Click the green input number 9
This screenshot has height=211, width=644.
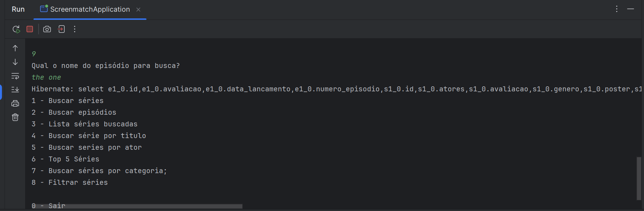click(34, 54)
